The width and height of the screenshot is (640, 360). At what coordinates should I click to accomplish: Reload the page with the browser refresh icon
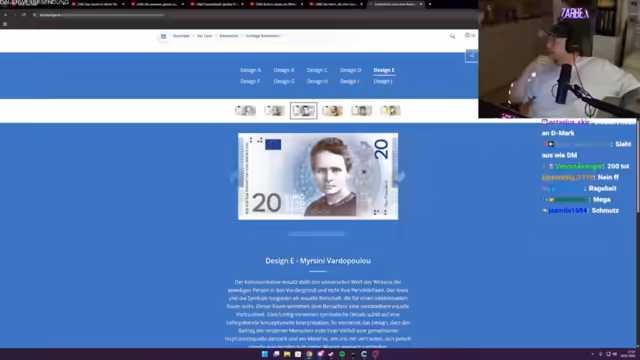pos(24,15)
